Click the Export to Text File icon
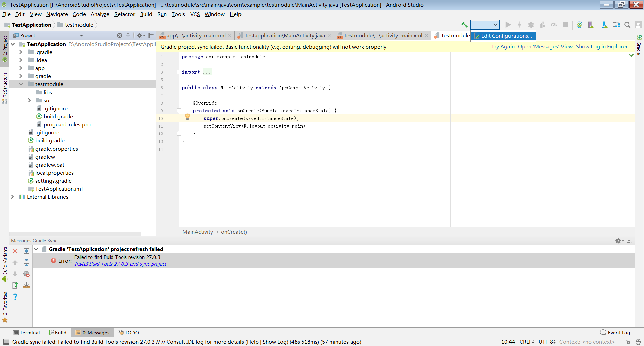644x346 pixels. click(x=15, y=285)
